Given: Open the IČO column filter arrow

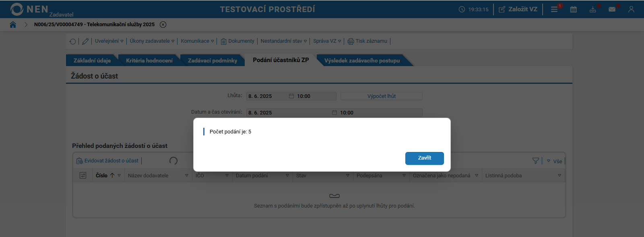Looking at the screenshot, I should (227, 175).
